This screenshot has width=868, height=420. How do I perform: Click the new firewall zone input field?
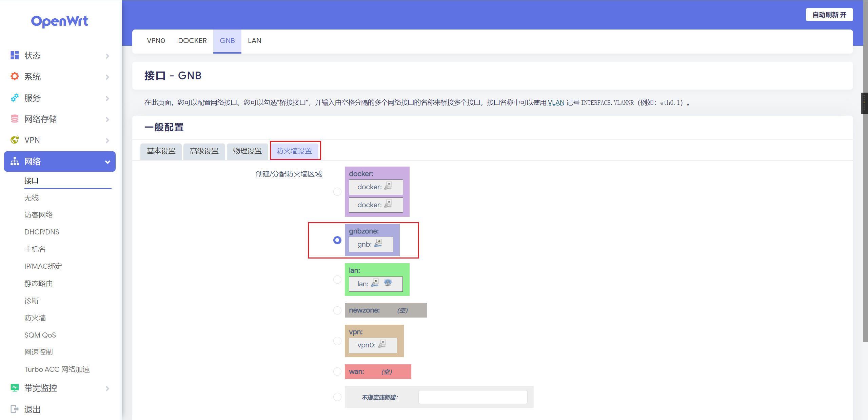pyautogui.click(x=473, y=397)
